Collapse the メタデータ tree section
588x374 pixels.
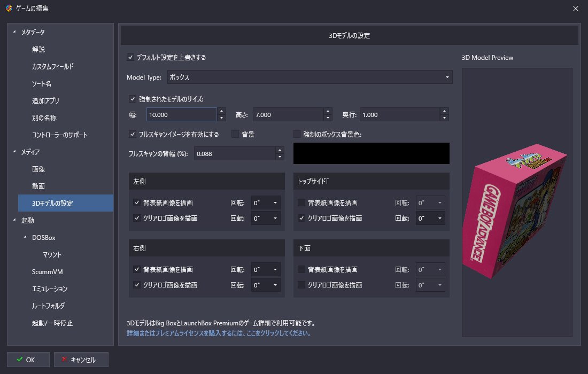(x=14, y=32)
